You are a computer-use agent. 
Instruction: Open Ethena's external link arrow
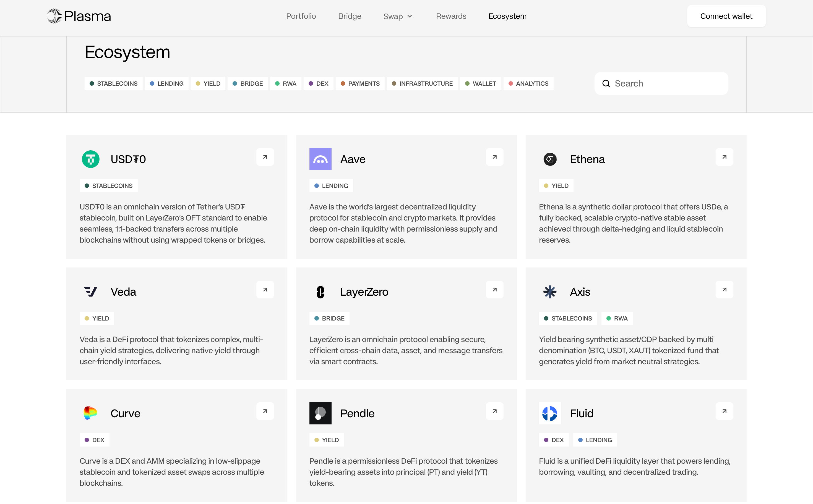pos(724,157)
